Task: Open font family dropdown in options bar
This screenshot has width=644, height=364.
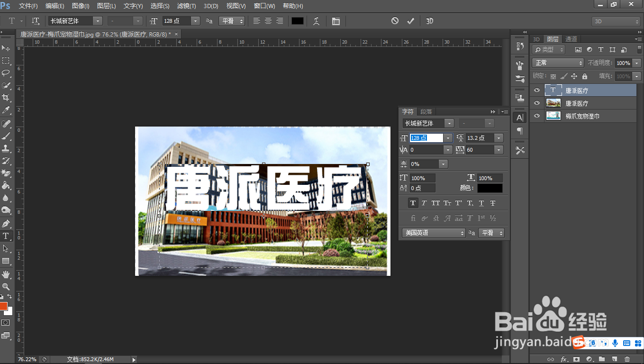Action: pos(98,21)
